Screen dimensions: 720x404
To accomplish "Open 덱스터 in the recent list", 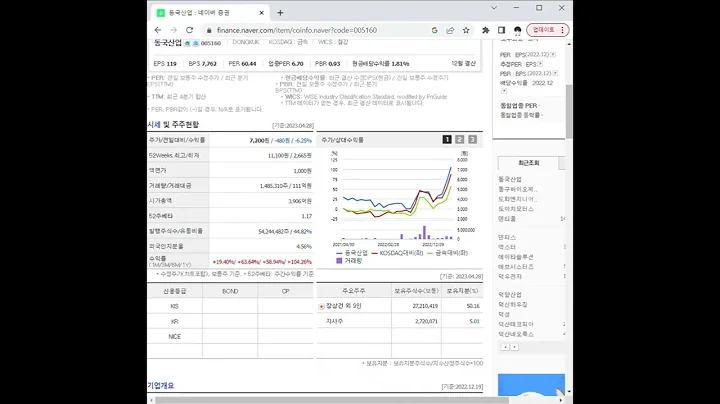I will tap(507, 247).
